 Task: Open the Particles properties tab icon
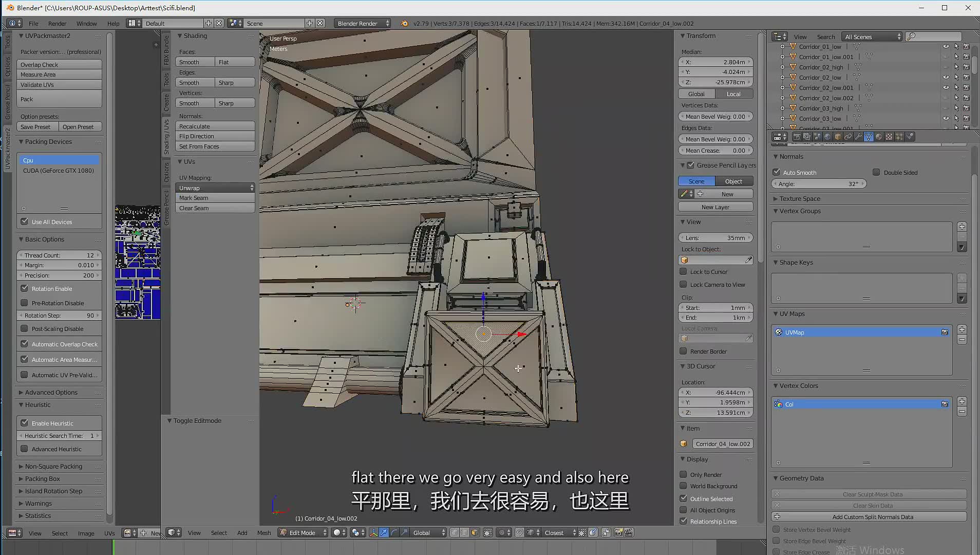point(899,137)
